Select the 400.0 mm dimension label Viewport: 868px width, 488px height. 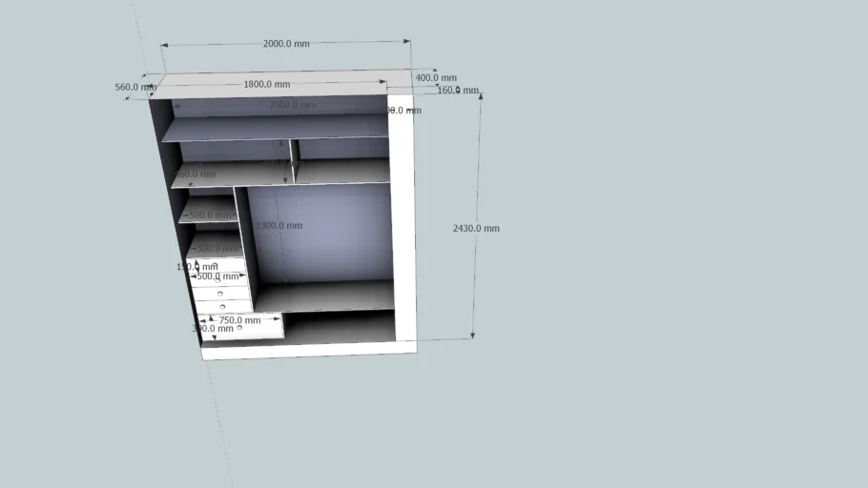[436, 78]
